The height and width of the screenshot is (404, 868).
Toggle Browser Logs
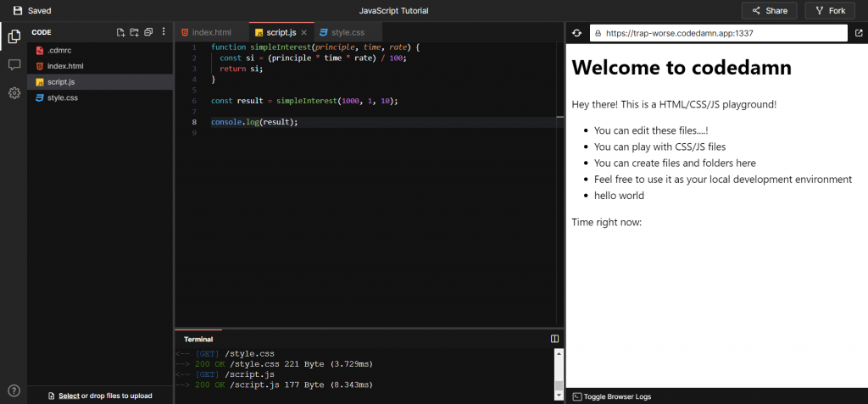[x=612, y=396]
